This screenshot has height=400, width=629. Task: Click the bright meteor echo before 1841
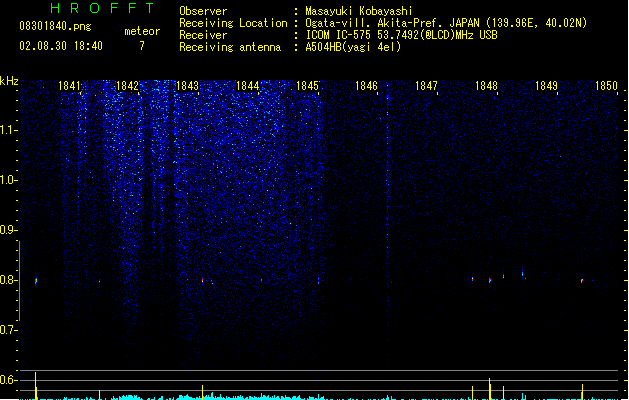click(36, 281)
